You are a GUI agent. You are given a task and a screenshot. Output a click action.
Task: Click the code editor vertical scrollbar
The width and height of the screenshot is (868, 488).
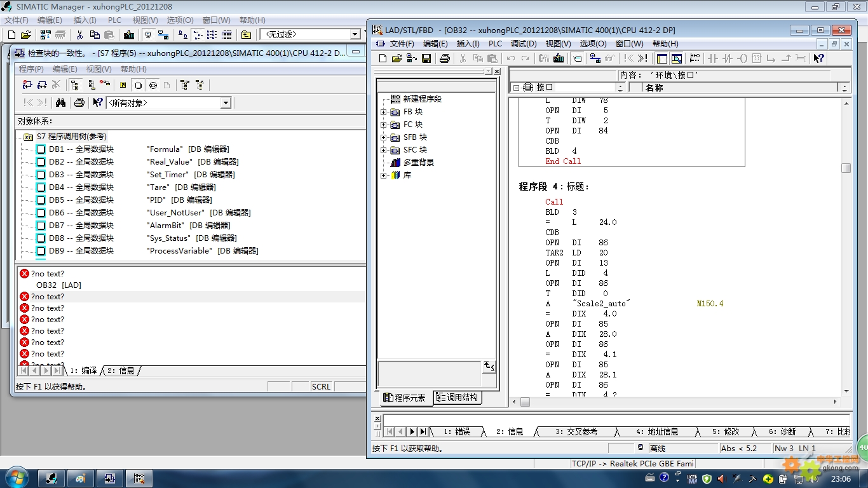click(x=846, y=247)
